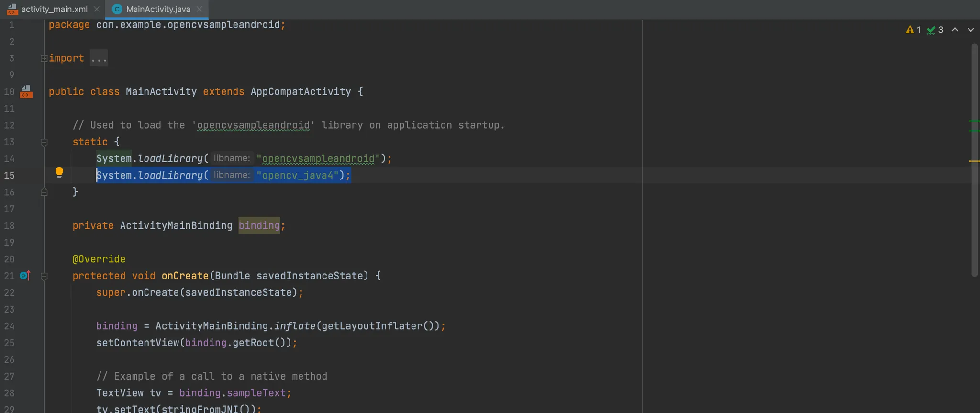
Task: Jump to previous highlighted problem arrow
Action: coord(955,30)
